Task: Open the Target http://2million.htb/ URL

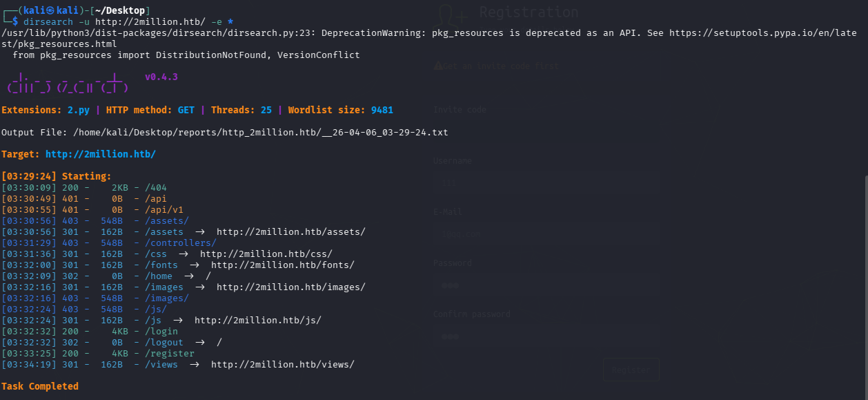Action: pos(101,154)
